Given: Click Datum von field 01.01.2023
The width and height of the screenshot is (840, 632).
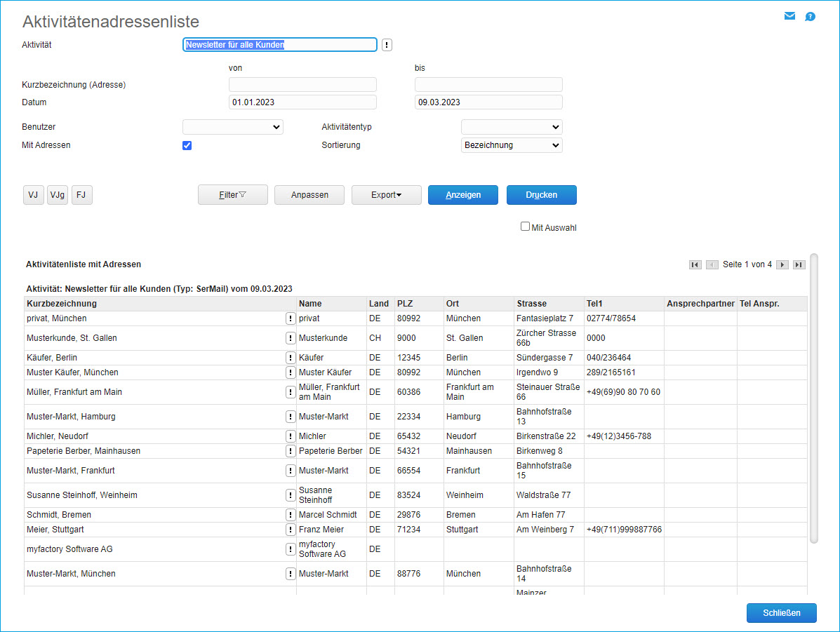Looking at the screenshot, I should (x=302, y=102).
